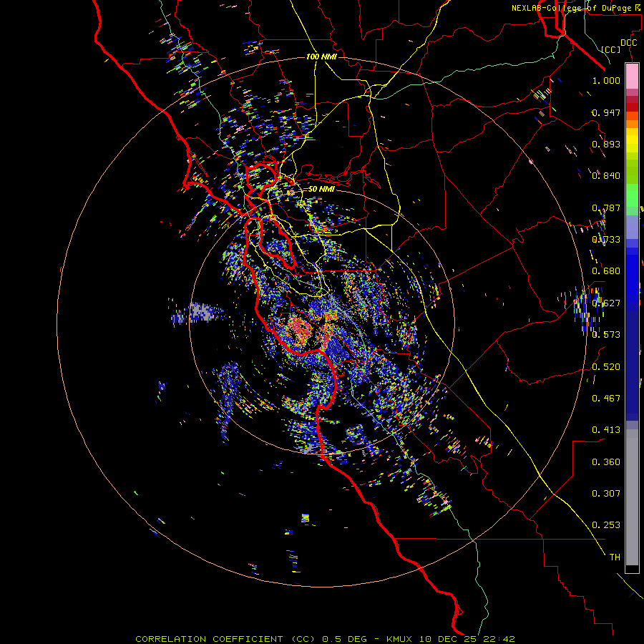Select the 0.520 scale value
644x644 pixels.
tap(606, 367)
